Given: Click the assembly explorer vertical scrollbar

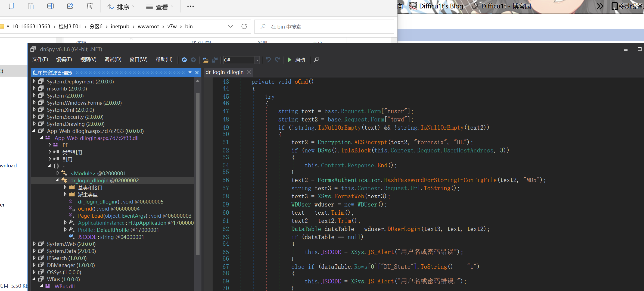Looking at the screenshot, I should (x=198, y=174).
